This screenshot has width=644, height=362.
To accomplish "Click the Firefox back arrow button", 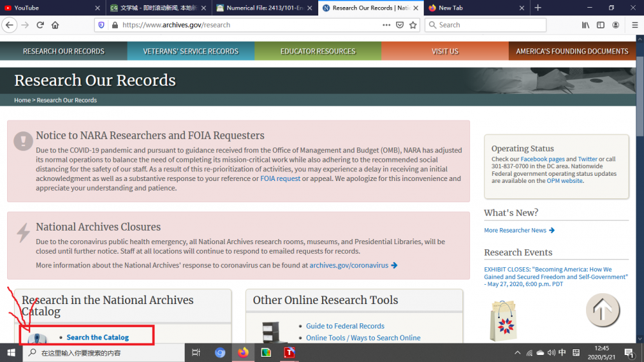I will coord(9,25).
